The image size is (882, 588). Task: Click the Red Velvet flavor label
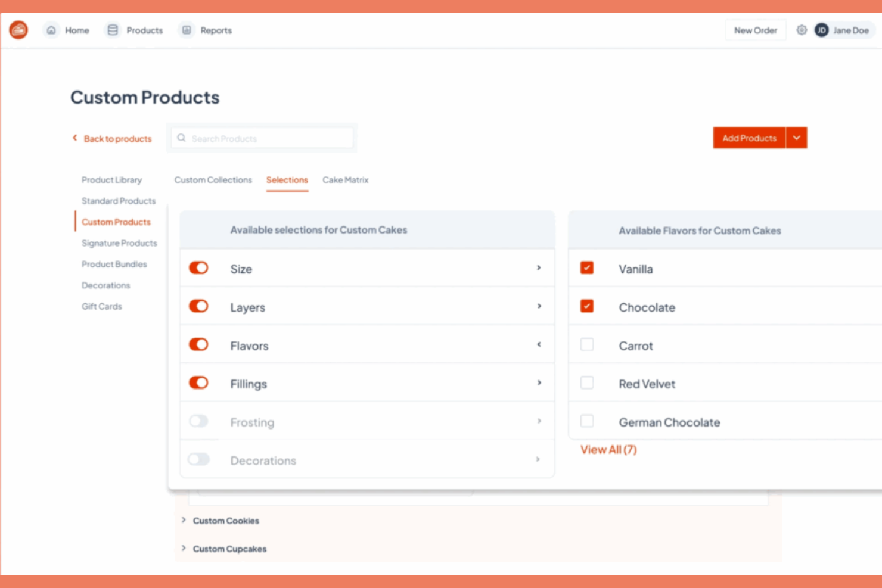tap(647, 384)
